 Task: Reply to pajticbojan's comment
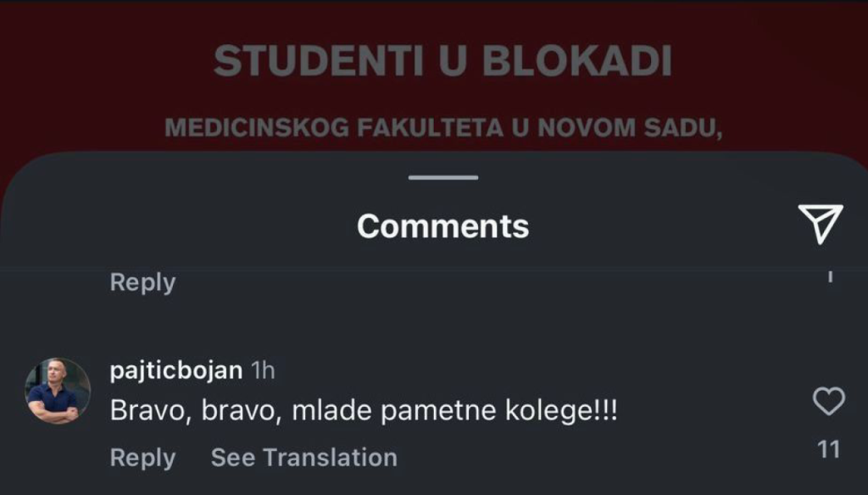[x=142, y=458]
